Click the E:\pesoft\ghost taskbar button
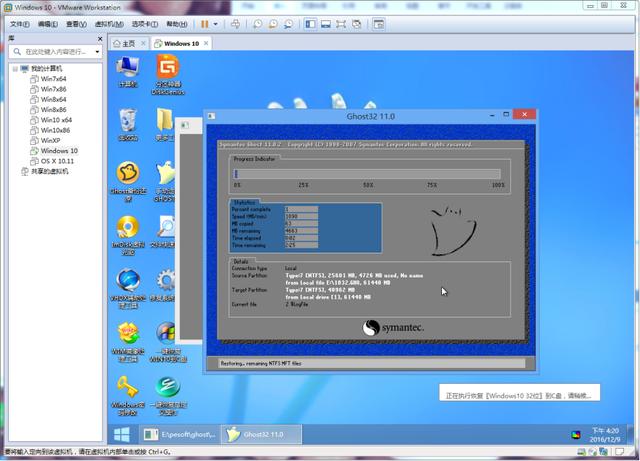 click(x=180, y=434)
